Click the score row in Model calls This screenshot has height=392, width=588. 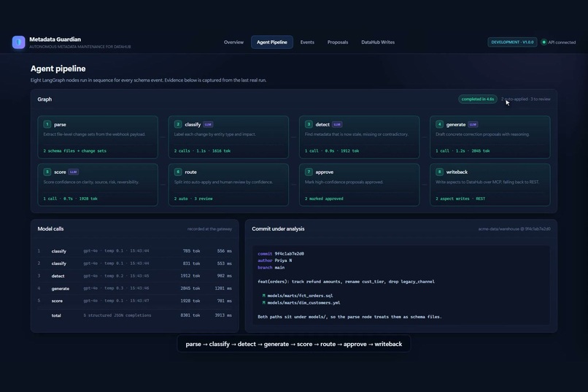(x=135, y=301)
